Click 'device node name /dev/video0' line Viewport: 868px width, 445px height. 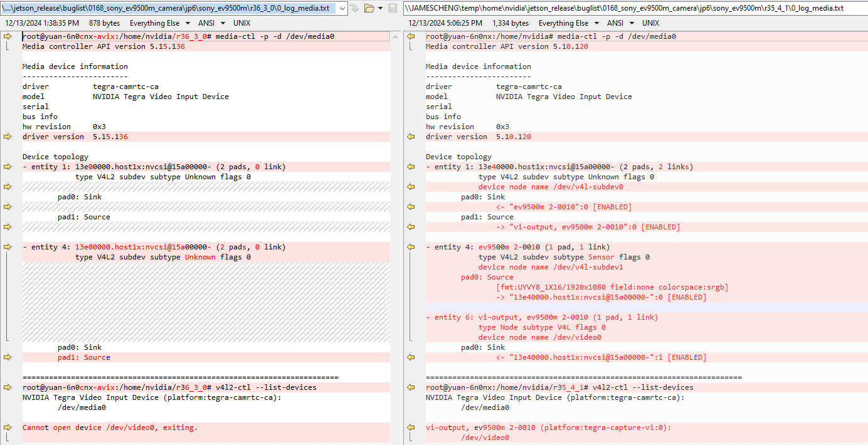pos(540,337)
